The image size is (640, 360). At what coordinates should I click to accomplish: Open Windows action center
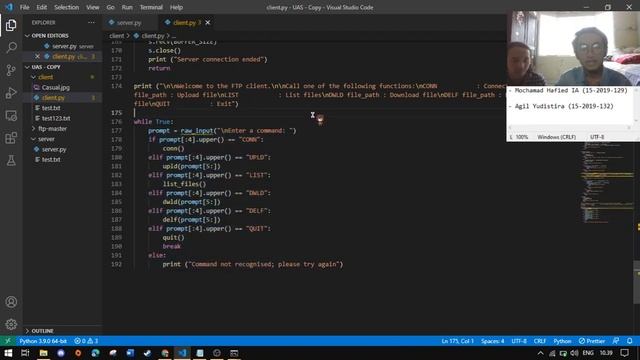pos(624,353)
